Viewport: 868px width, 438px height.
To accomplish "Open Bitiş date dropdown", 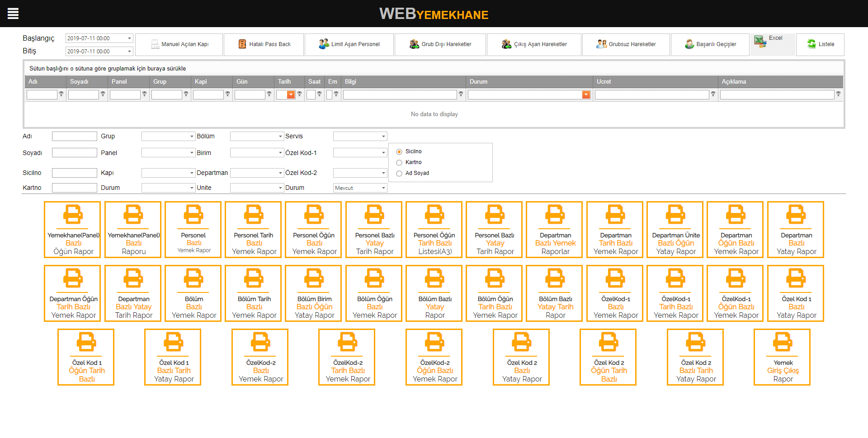I will pos(129,52).
